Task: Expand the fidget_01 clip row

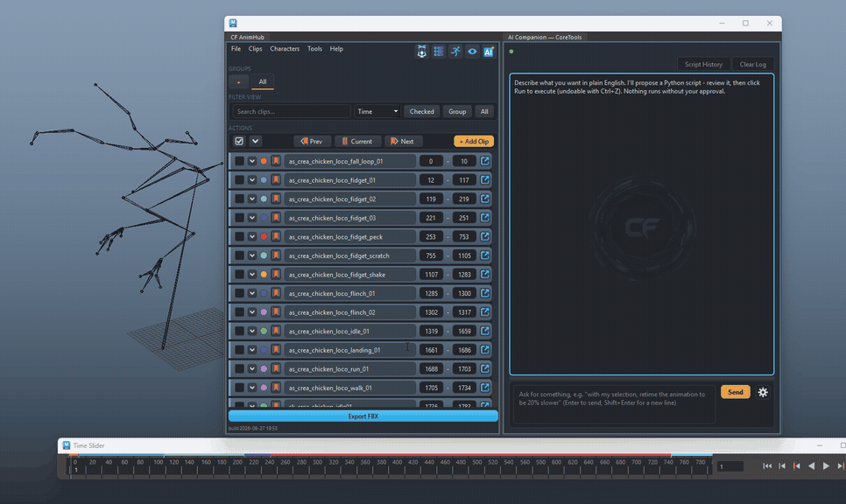Action: click(252, 180)
